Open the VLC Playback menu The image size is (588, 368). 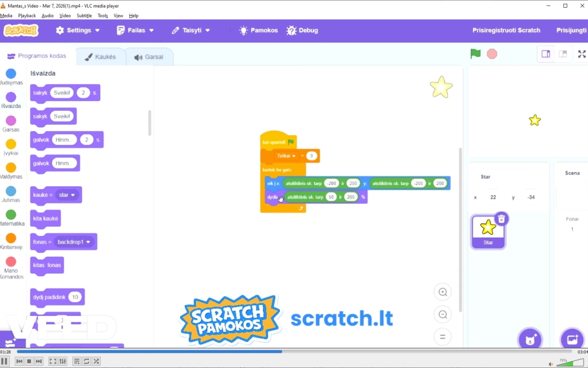(27, 16)
